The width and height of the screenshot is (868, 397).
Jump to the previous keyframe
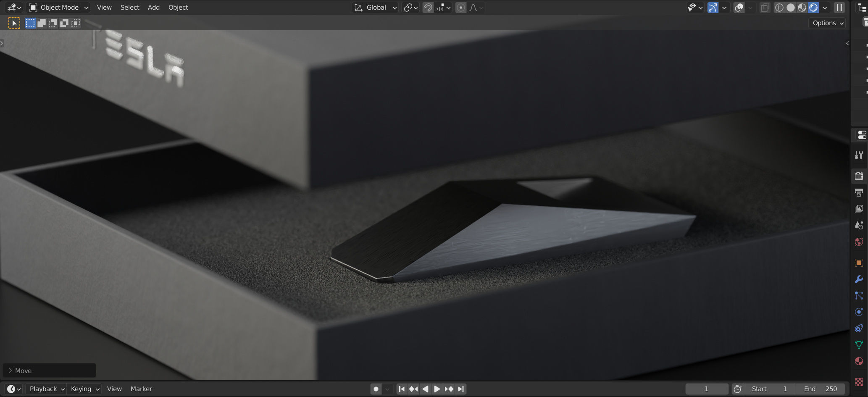413,389
